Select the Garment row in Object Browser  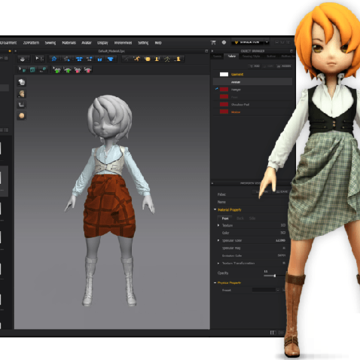252,74
